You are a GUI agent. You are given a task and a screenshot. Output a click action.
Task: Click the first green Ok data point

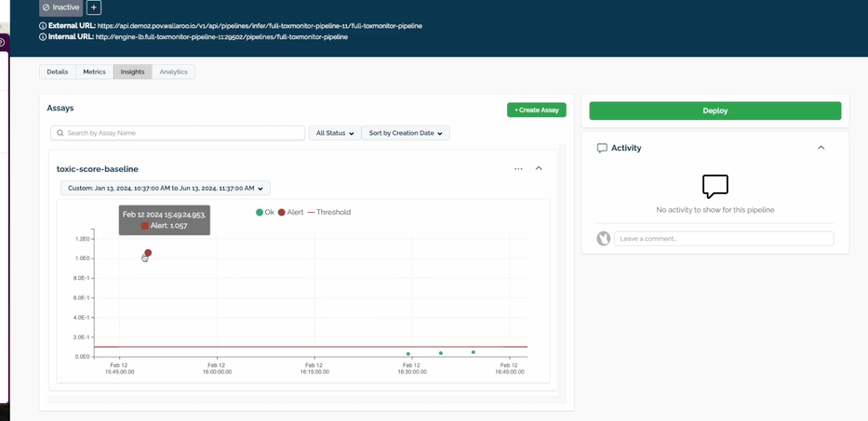pos(408,354)
